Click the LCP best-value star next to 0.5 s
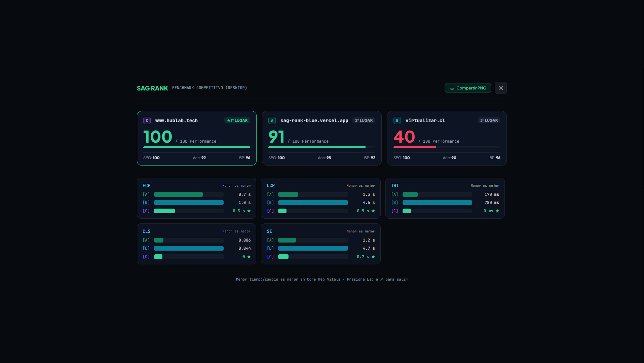This screenshot has height=363, width=644. tap(373, 211)
